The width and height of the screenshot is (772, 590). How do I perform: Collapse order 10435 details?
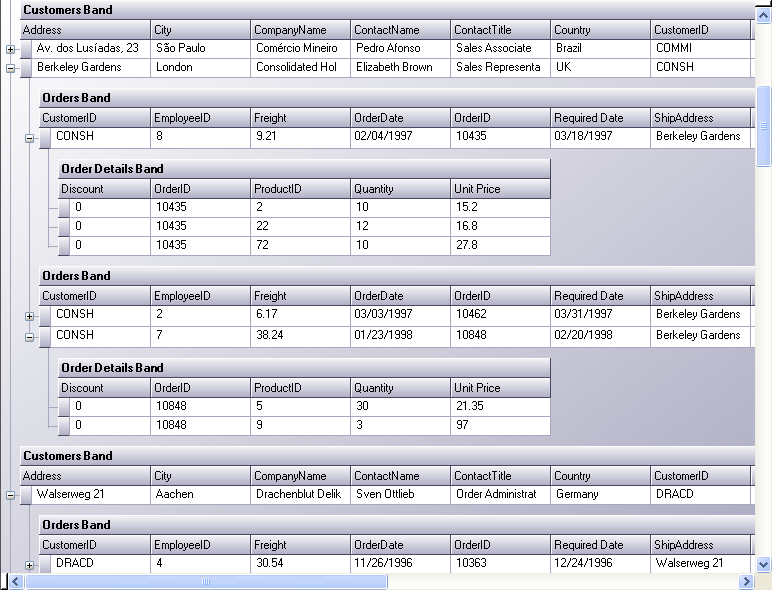coord(29,138)
